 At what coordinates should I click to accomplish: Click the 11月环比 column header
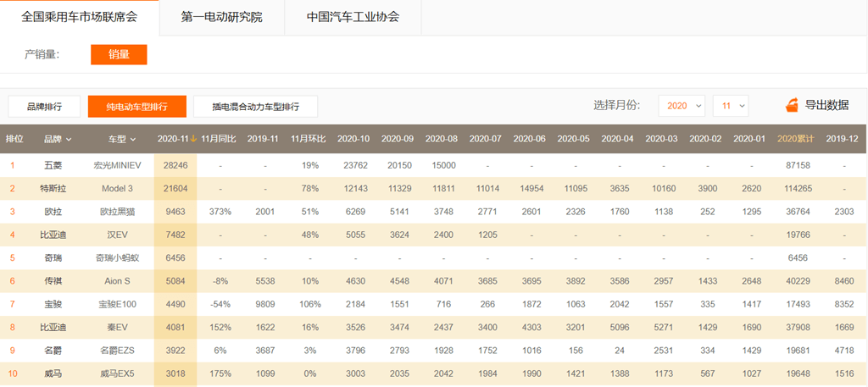pos(309,139)
